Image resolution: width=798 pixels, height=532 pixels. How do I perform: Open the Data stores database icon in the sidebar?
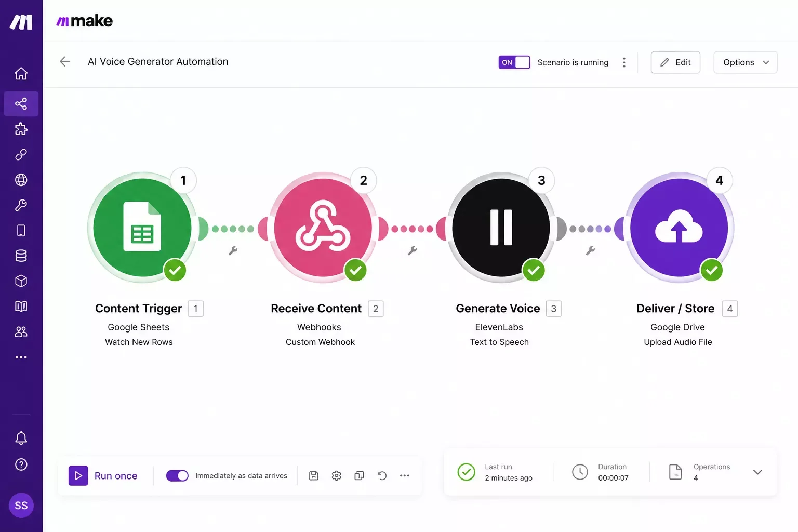click(x=21, y=256)
